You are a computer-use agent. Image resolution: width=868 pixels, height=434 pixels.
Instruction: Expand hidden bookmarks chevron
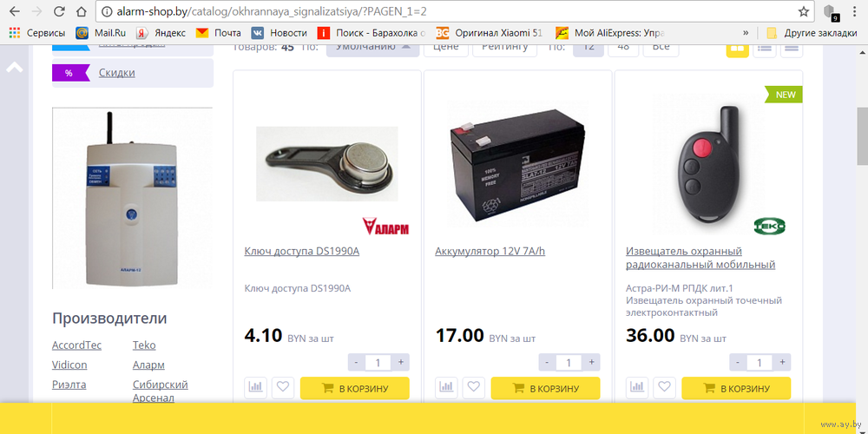(x=746, y=33)
